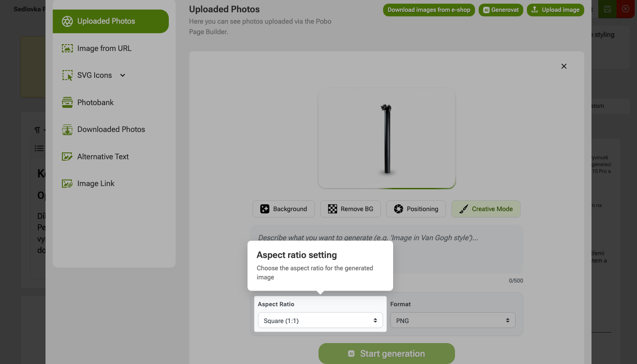Choose the Background AI tool
The image size is (637, 364).
point(283,209)
